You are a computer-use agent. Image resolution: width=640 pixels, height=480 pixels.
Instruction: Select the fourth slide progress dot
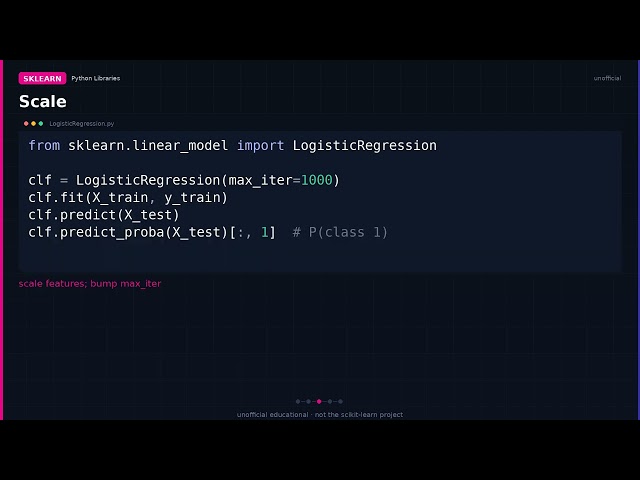pyautogui.click(x=330, y=401)
